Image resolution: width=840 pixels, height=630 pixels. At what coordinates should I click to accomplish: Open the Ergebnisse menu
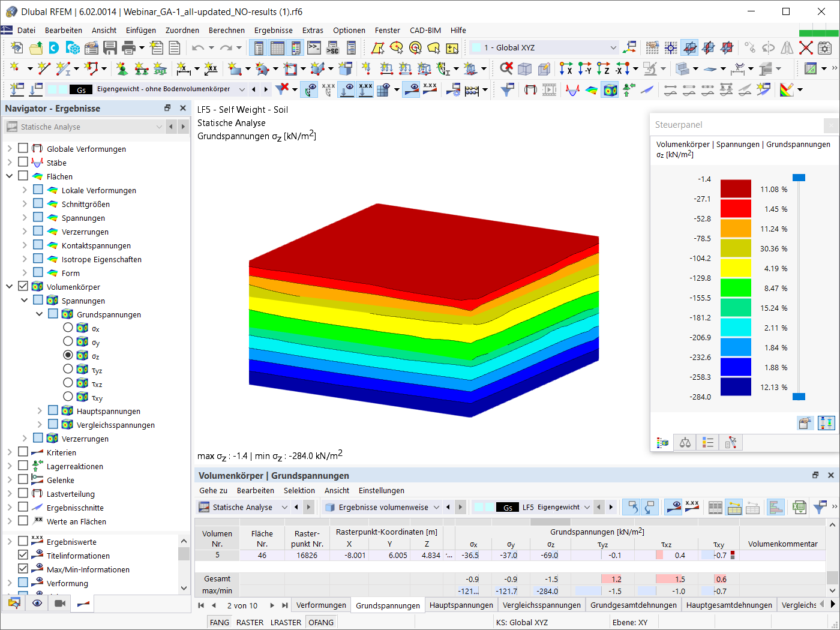pos(274,30)
